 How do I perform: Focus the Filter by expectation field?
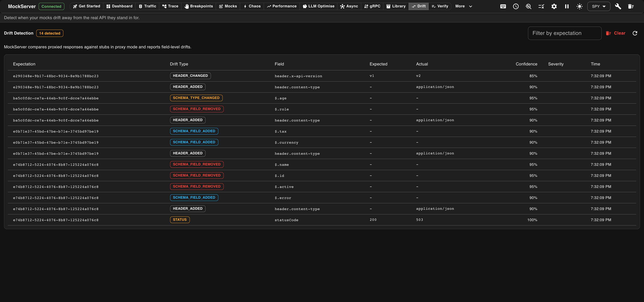pos(565,33)
